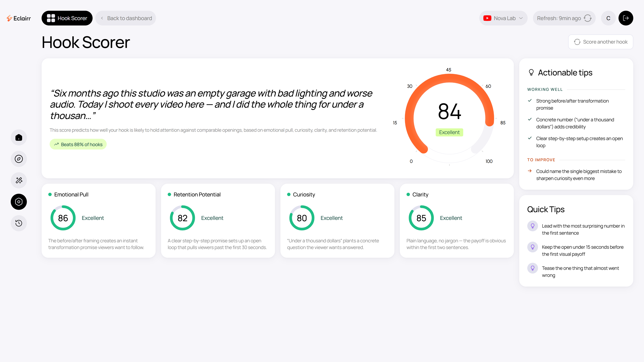Click the bulb icon beside Keep the open under 15
The height and width of the screenshot is (362, 644).
click(532, 247)
